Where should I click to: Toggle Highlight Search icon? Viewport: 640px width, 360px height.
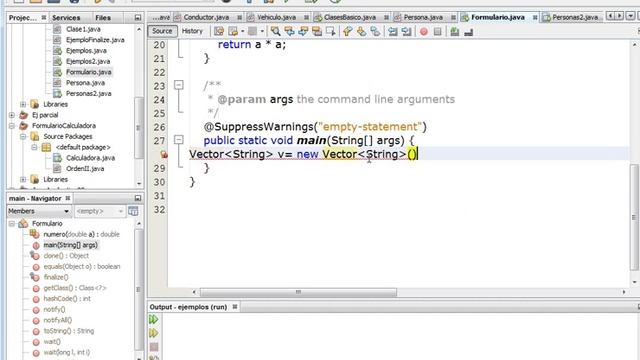pos(317,31)
